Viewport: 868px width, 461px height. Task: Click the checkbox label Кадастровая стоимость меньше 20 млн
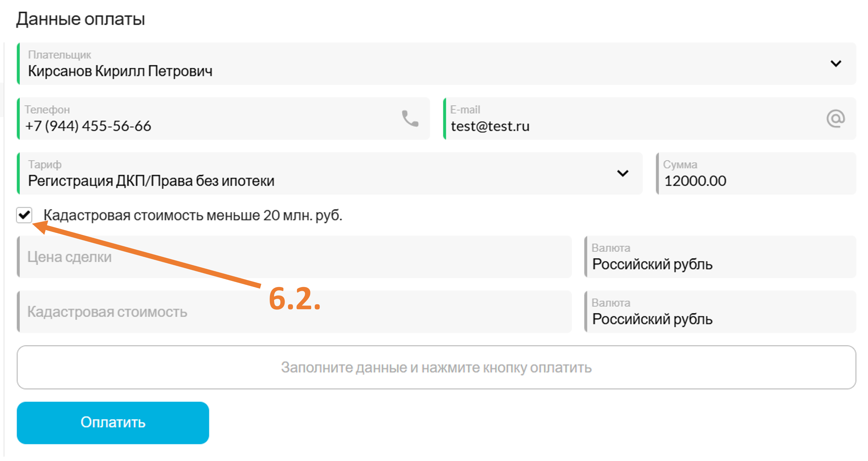click(x=193, y=215)
